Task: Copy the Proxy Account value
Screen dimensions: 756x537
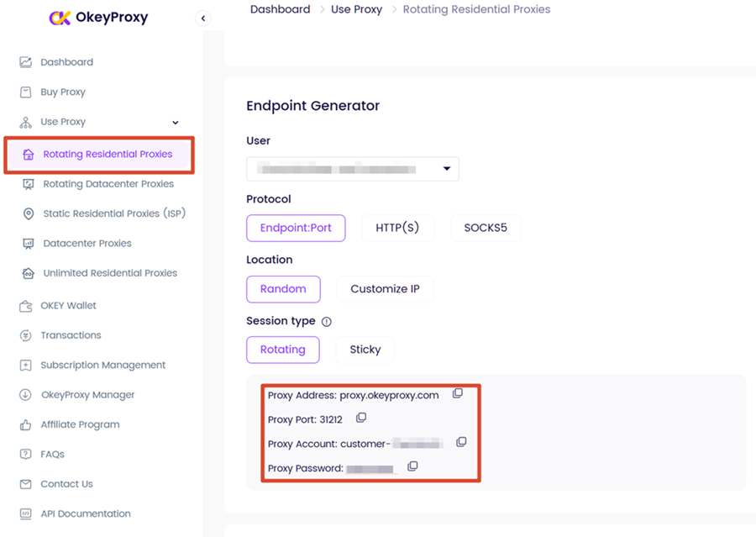Action: point(461,441)
